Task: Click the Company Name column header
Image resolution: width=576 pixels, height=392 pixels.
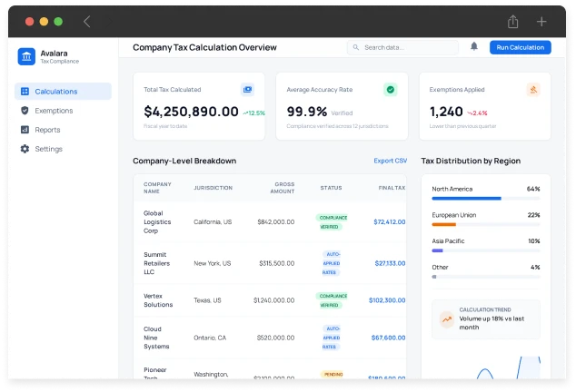Action: [x=157, y=188]
